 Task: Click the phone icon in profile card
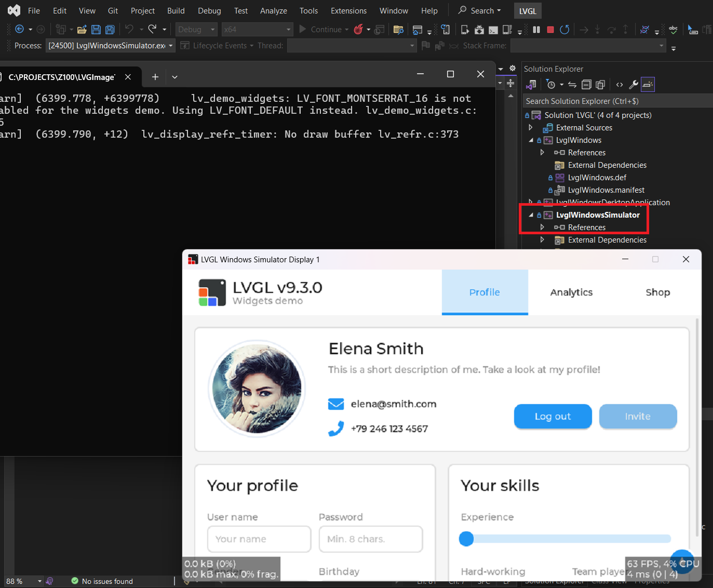336,429
